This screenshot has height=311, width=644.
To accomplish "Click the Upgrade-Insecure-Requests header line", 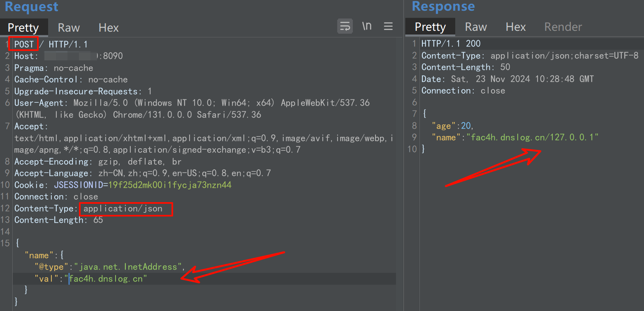I will (83, 91).
